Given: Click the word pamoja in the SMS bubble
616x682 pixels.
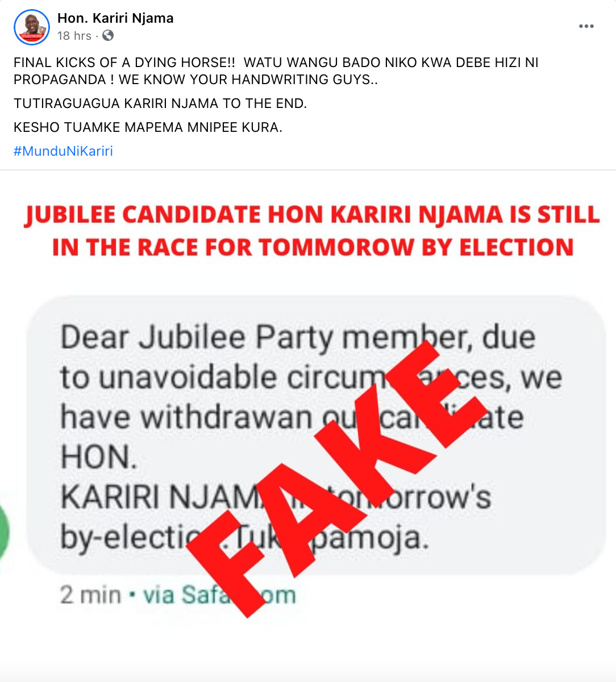Looking at the screenshot, I should tap(371, 538).
